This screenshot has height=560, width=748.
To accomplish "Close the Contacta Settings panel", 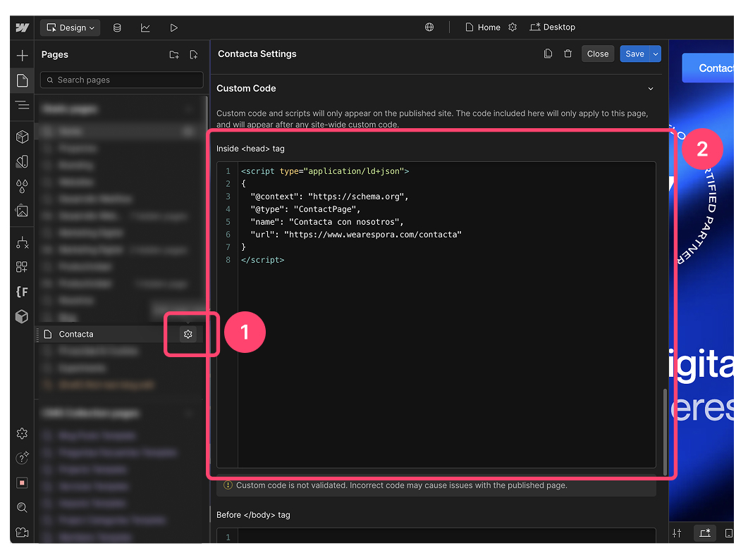I will point(598,54).
